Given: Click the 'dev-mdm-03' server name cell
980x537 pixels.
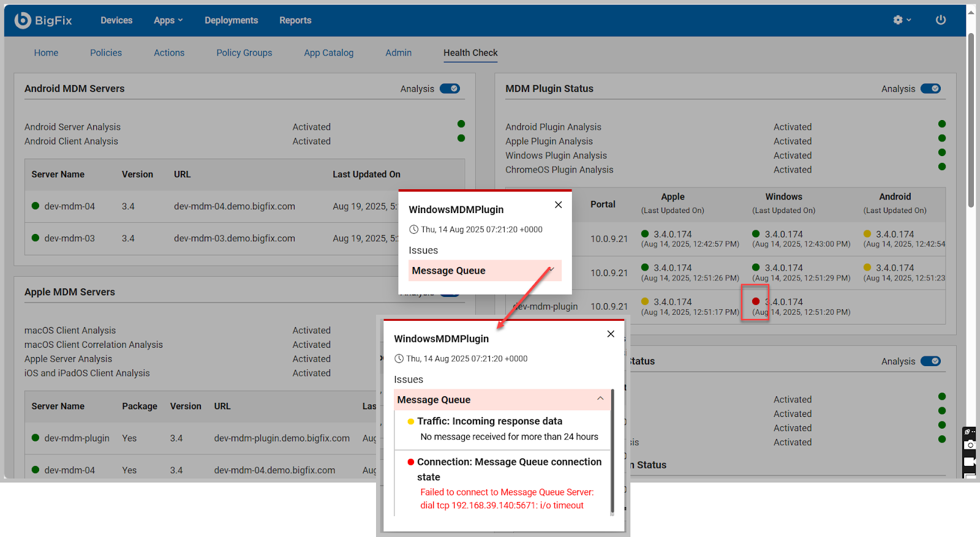Looking at the screenshot, I should point(69,238).
